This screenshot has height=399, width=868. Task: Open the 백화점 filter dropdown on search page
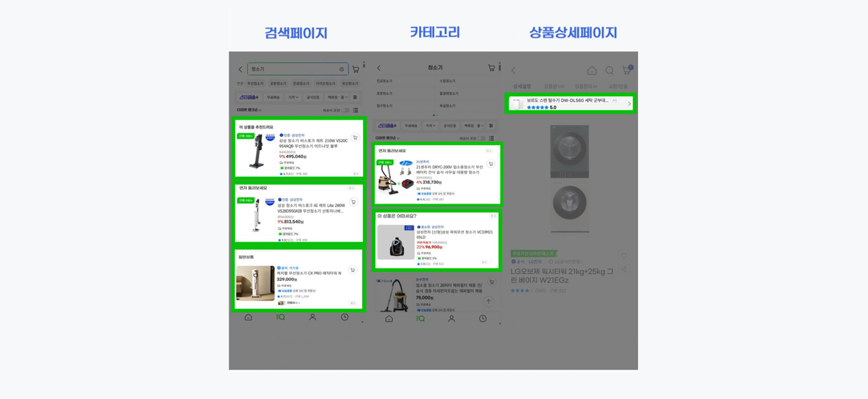point(337,97)
